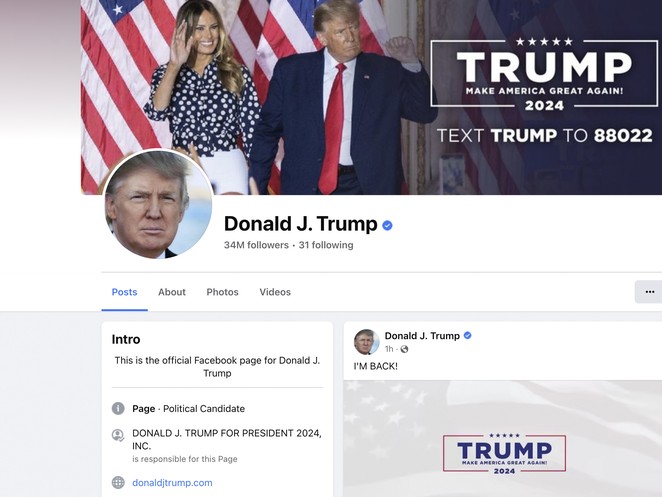
Task: Click the 1h post timestamp
Action: point(389,349)
